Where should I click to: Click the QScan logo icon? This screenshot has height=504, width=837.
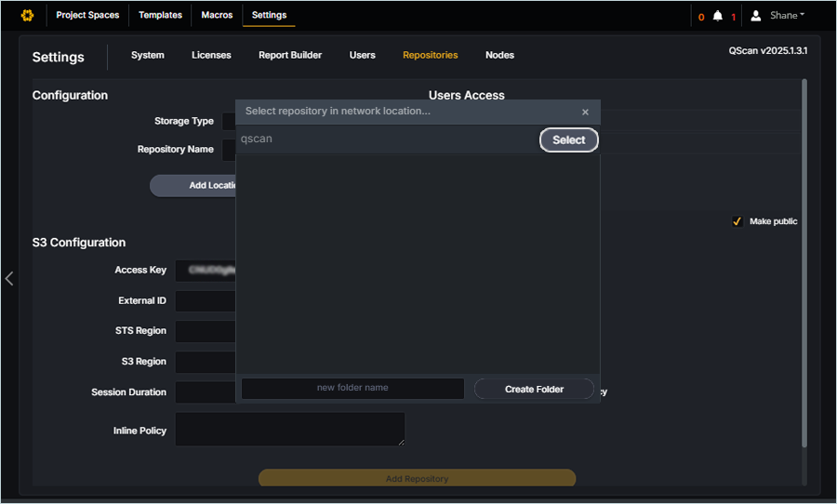coord(27,16)
